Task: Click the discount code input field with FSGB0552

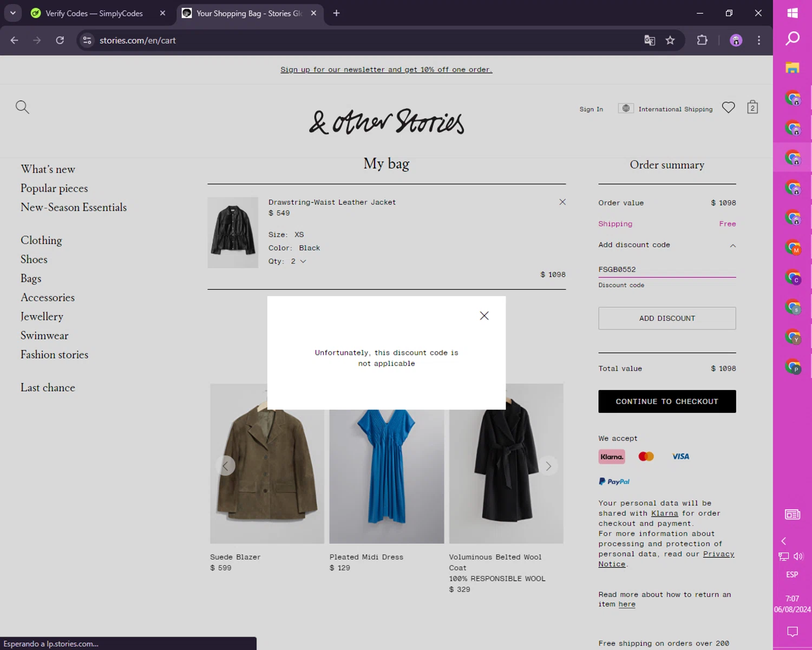Action: (667, 269)
